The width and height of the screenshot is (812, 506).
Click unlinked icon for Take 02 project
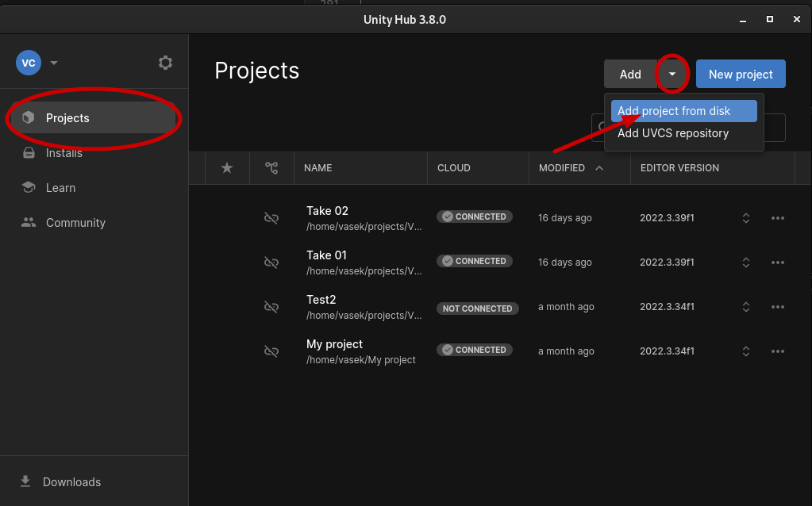tap(271, 218)
